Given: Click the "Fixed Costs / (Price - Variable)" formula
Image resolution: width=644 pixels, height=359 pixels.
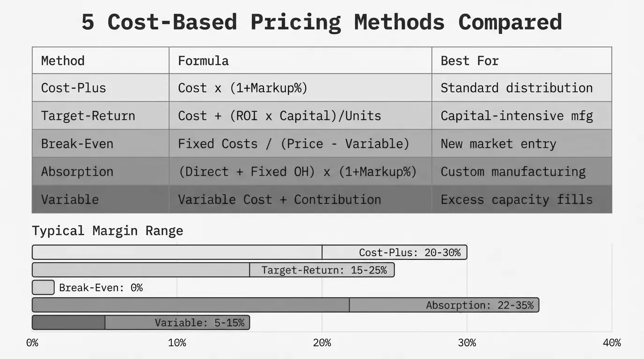Looking at the screenshot, I should (293, 144).
